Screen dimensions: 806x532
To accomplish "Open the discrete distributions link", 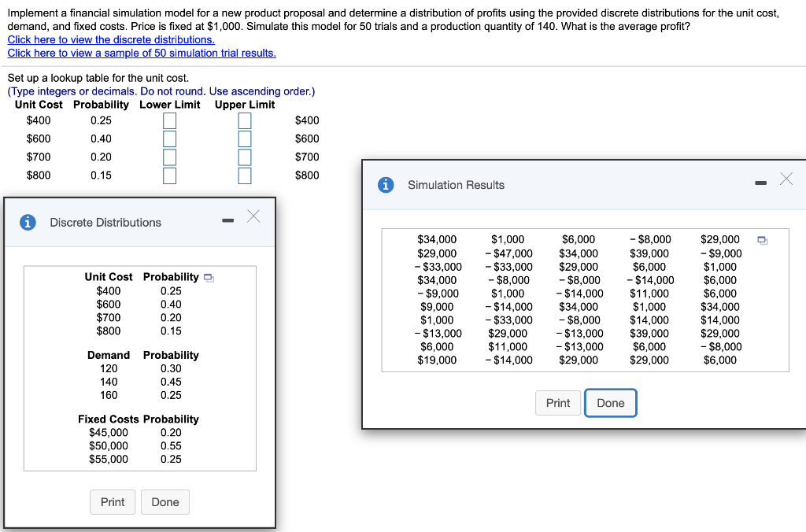I will tap(110, 39).
